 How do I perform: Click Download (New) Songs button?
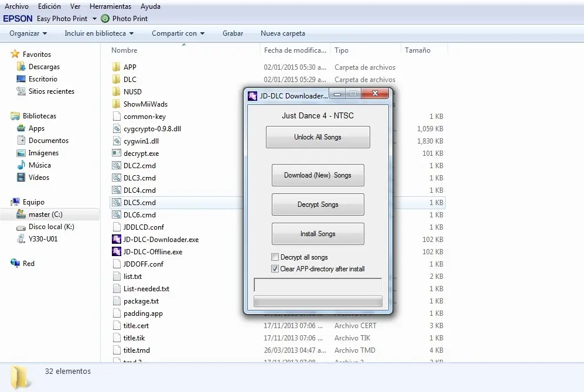pyautogui.click(x=317, y=175)
